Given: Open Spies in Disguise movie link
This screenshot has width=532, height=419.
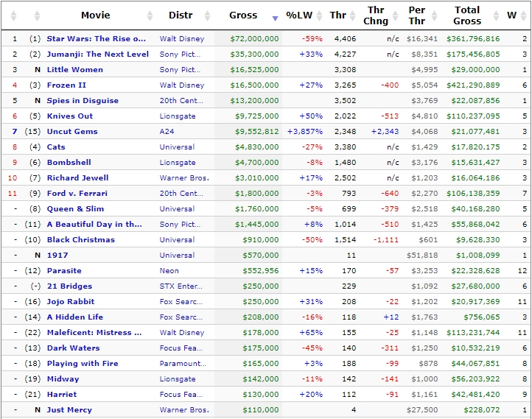Looking at the screenshot, I should click(83, 101).
